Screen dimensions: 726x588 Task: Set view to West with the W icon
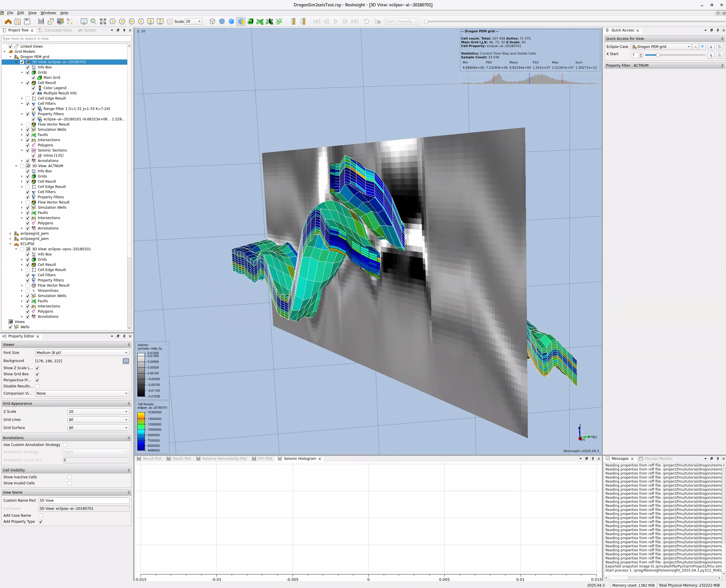[x=131, y=21]
